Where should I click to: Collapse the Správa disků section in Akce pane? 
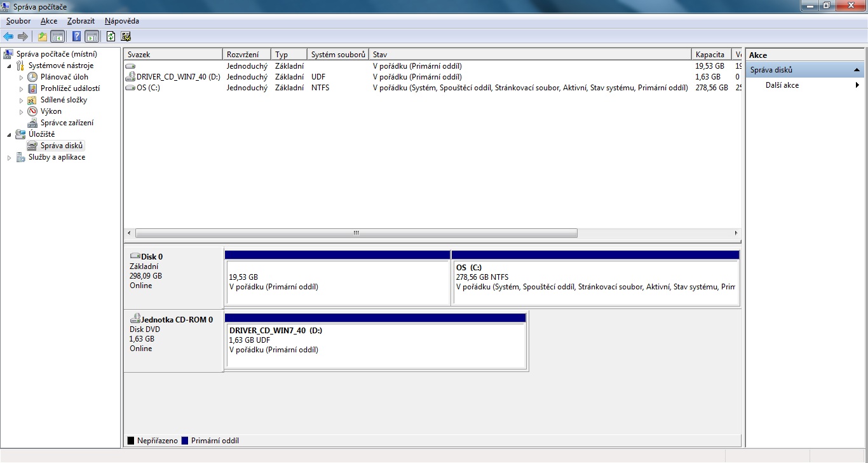point(857,70)
